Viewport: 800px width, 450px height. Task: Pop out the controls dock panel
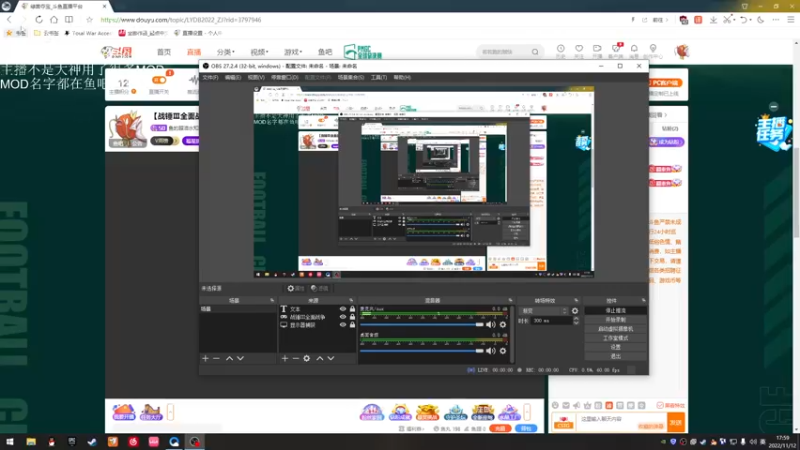click(643, 301)
